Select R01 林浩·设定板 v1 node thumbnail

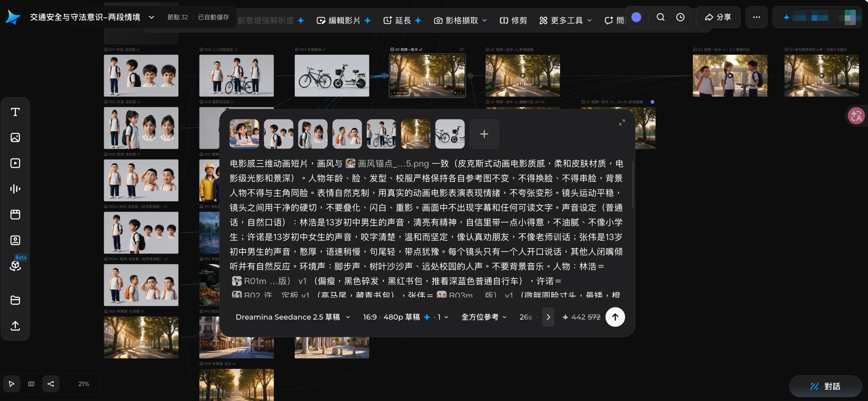(x=141, y=76)
